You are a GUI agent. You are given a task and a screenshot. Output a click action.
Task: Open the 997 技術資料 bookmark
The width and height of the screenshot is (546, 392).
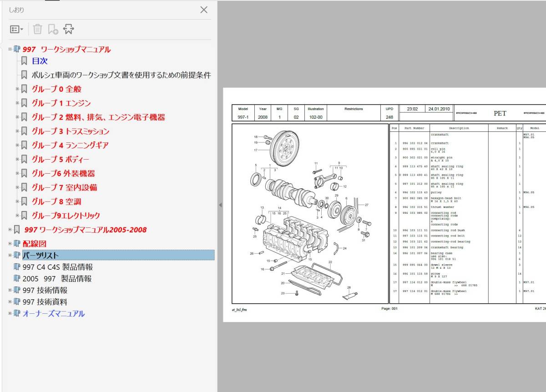click(x=45, y=302)
